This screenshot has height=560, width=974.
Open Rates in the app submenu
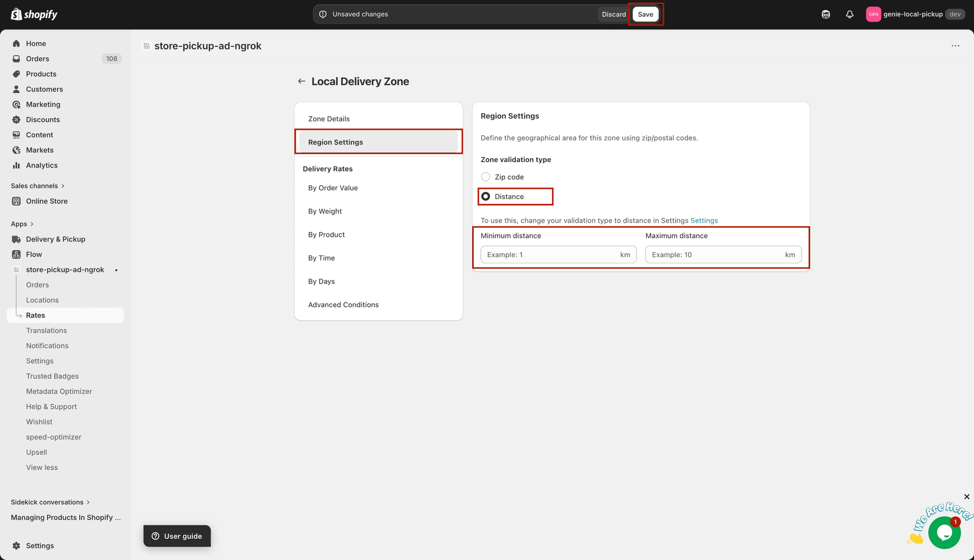point(65,316)
